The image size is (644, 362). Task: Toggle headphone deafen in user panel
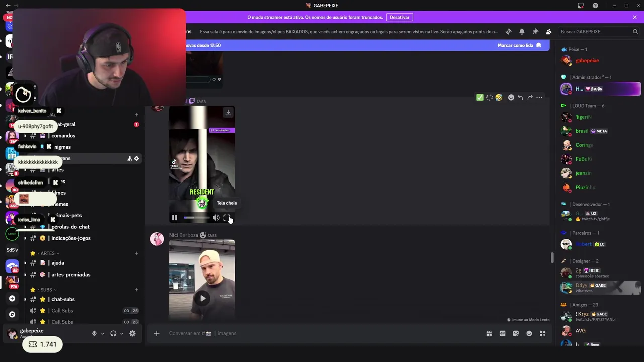113,333
